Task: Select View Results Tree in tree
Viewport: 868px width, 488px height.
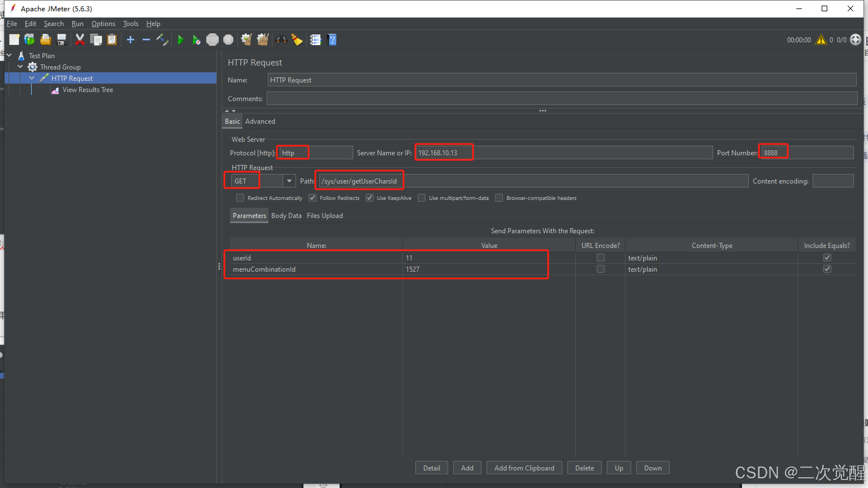Action: click(88, 90)
